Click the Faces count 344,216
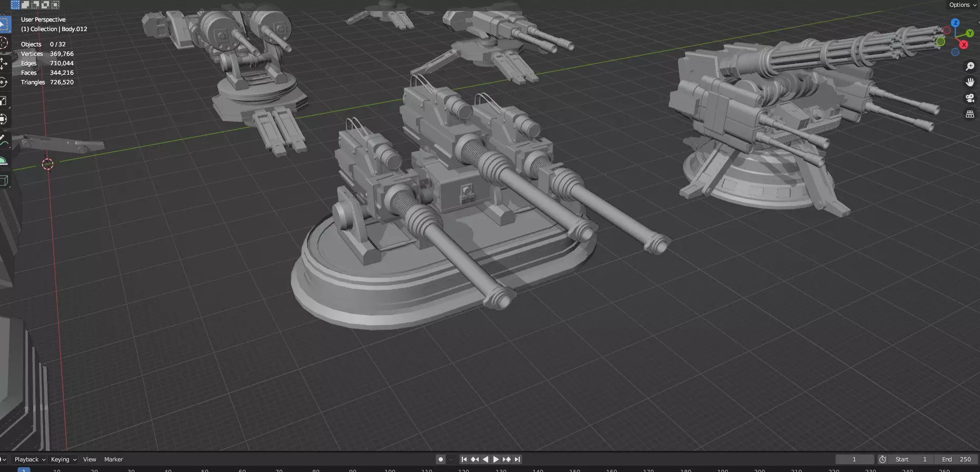This screenshot has width=980, height=472. [62, 73]
